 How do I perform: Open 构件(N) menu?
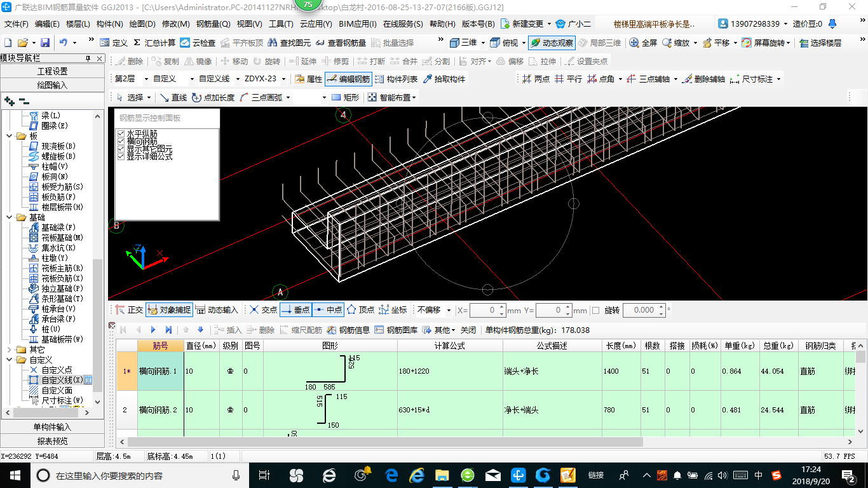pos(109,24)
